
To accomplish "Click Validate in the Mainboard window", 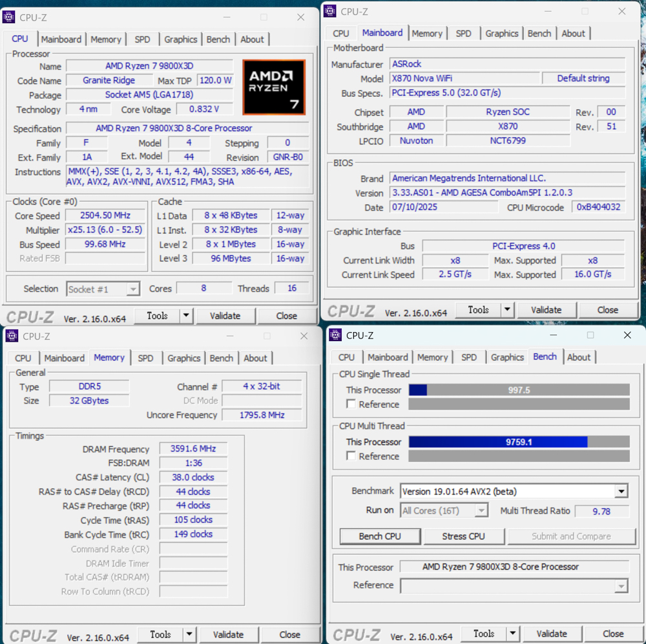I will click(x=546, y=310).
